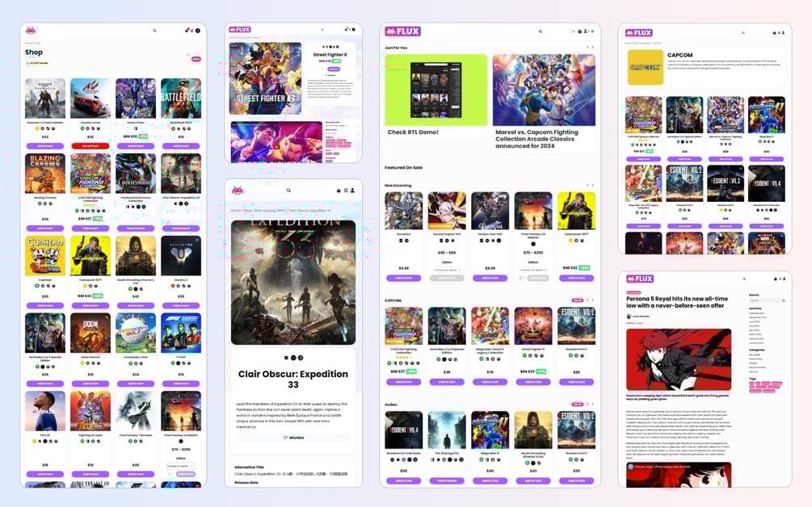The width and height of the screenshot is (812, 507).
Task: Click FLUX logo in CAPCOM brand panel
Action: pos(638,32)
